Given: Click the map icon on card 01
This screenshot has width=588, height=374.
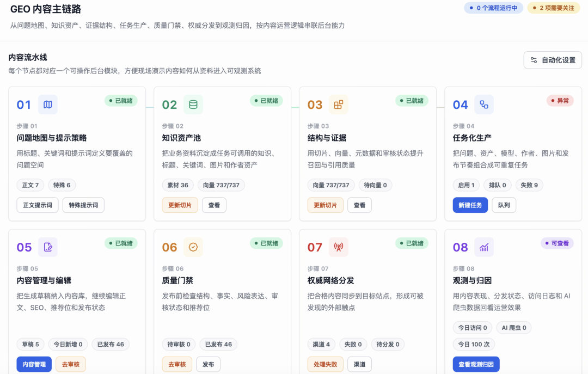Looking at the screenshot, I should pos(47,105).
